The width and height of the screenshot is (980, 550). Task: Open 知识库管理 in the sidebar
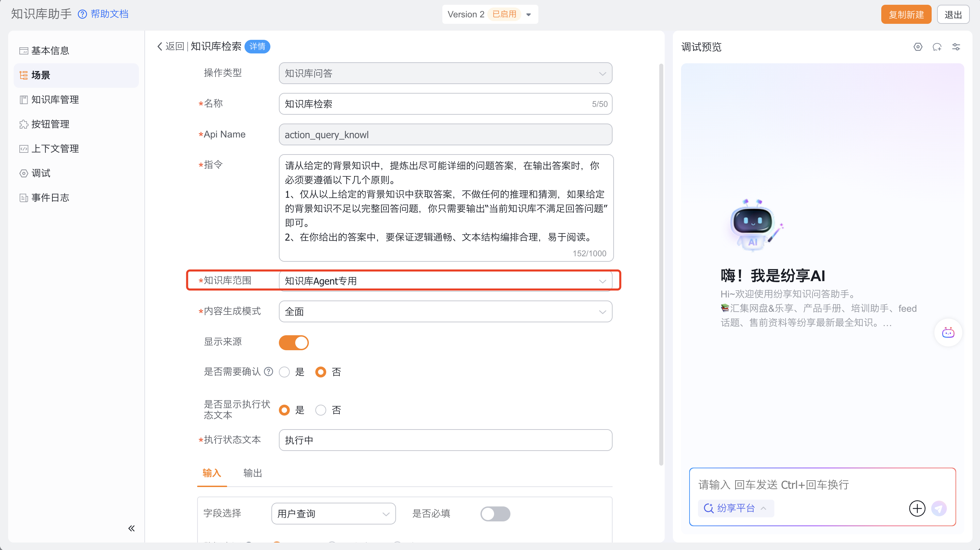point(55,100)
